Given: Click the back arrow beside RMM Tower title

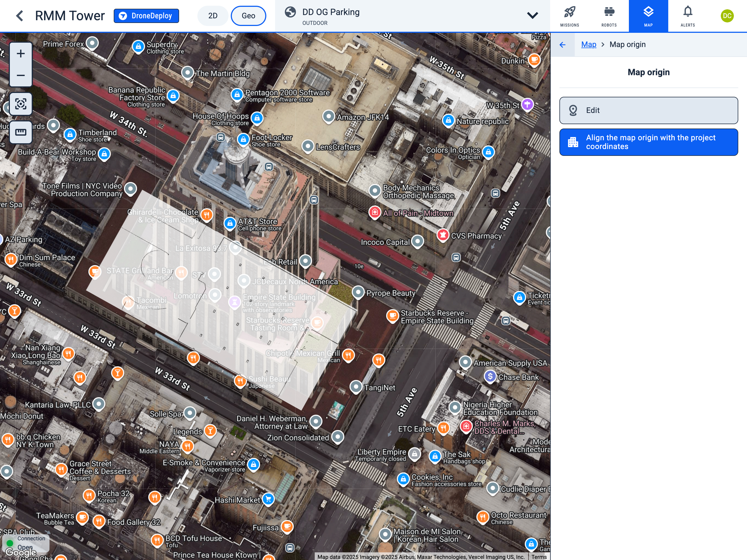Looking at the screenshot, I should pyautogui.click(x=20, y=15).
